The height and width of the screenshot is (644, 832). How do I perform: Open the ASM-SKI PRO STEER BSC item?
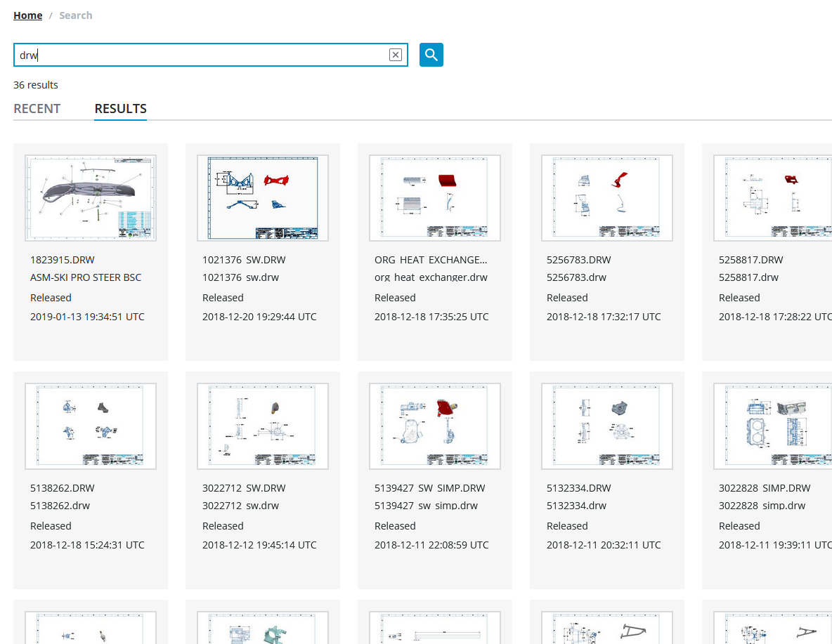click(85, 277)
